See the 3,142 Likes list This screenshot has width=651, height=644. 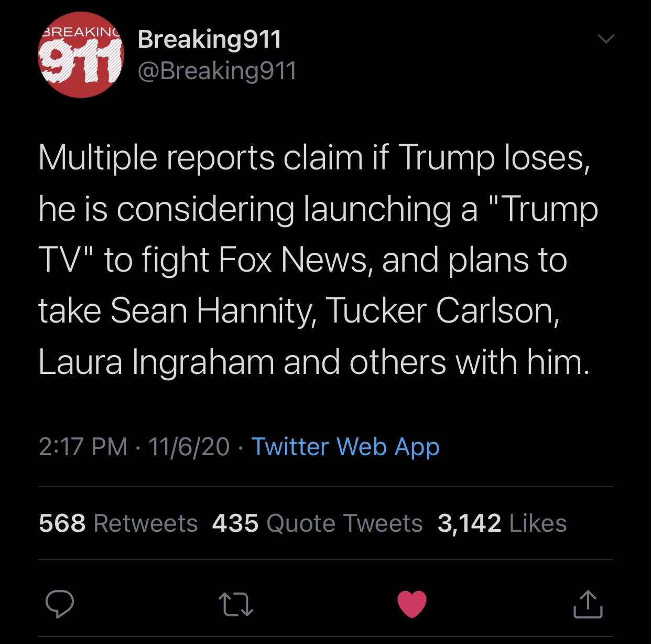(502, 523)
